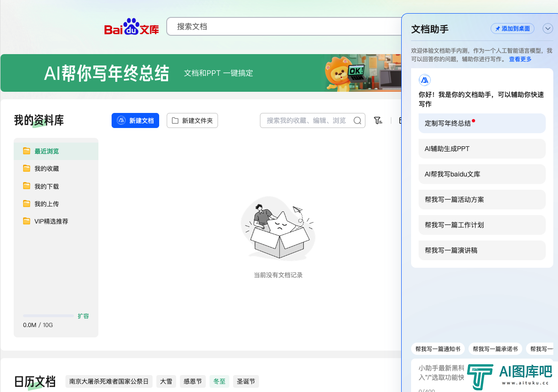Choose the AI辅助生成PPT suggestion
Viewport: 558px width, 392px height.
(x=482, y=149)
